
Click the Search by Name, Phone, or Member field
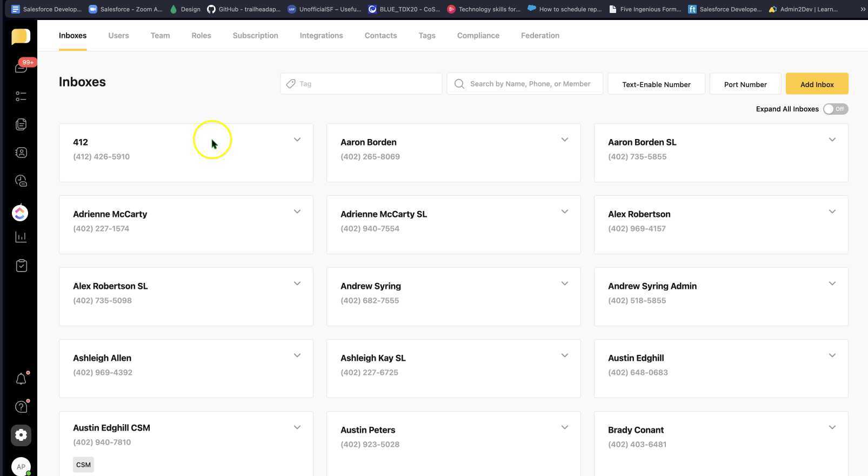(x=525, y=84)
